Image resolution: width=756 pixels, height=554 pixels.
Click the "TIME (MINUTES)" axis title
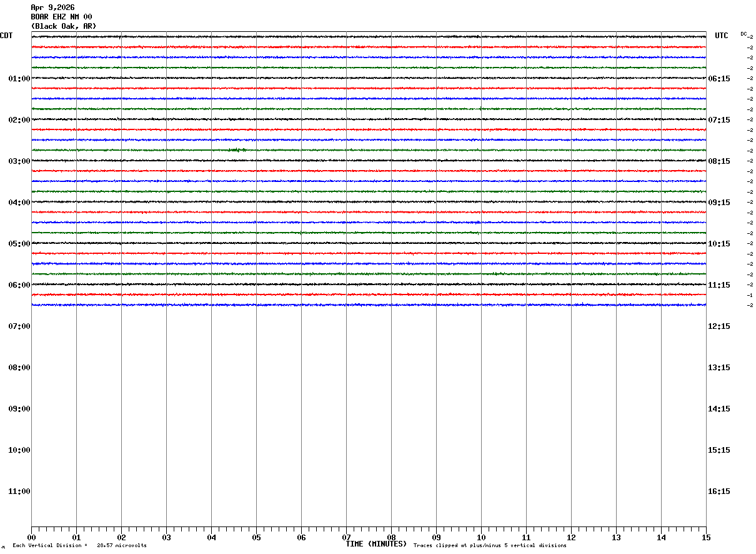tap(376, 544)
